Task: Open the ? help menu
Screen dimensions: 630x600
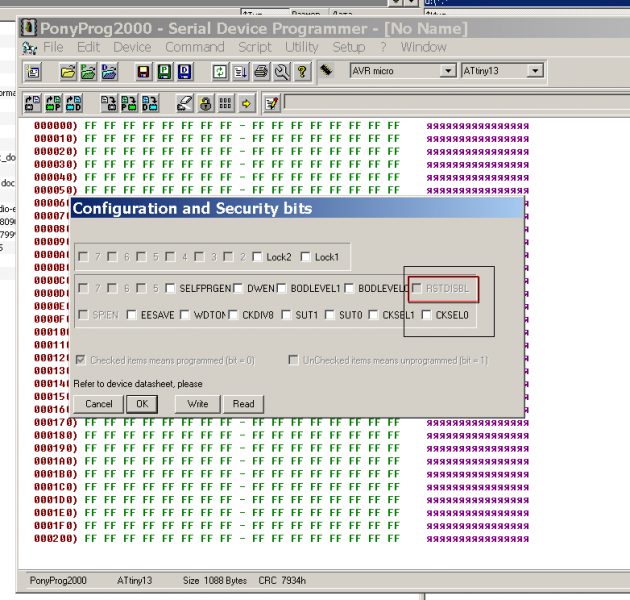Action: [383, 47]
